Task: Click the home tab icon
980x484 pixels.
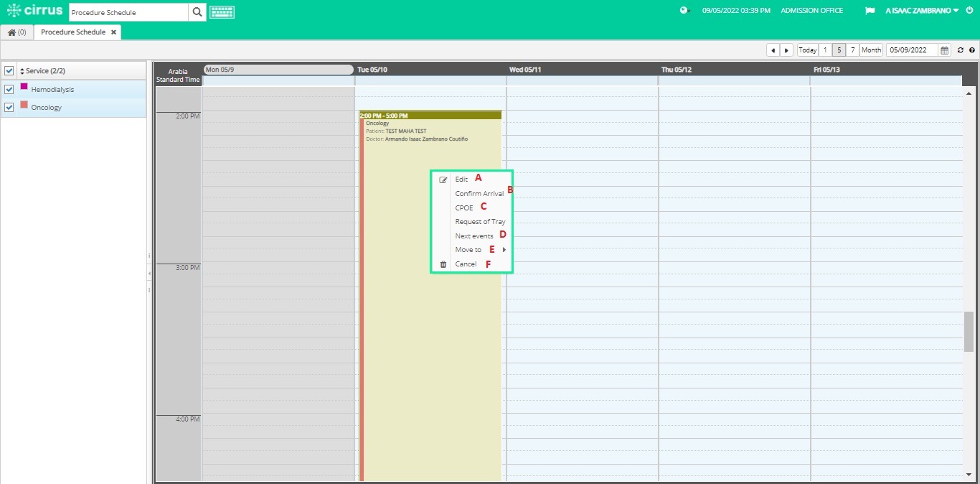Action: pos(17,32)
